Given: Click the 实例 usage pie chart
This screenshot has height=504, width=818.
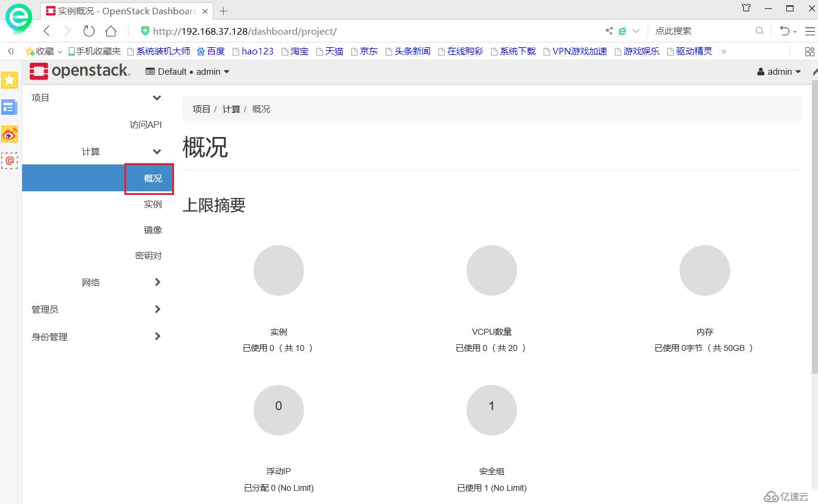Looking at the screenshot, I should pos(279,270).
